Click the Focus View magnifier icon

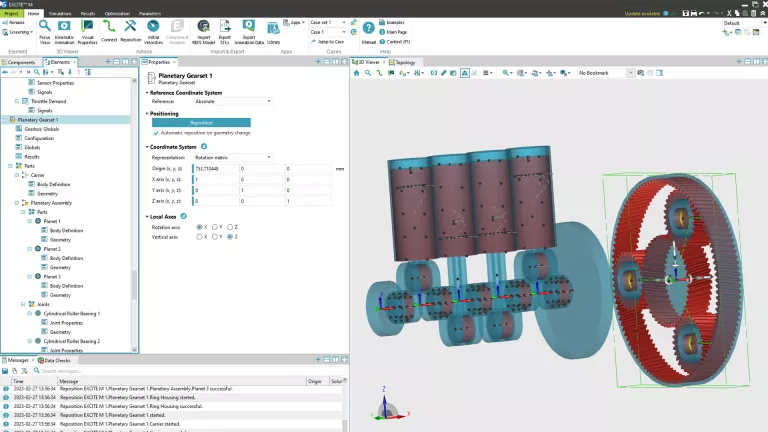[45, 26]
